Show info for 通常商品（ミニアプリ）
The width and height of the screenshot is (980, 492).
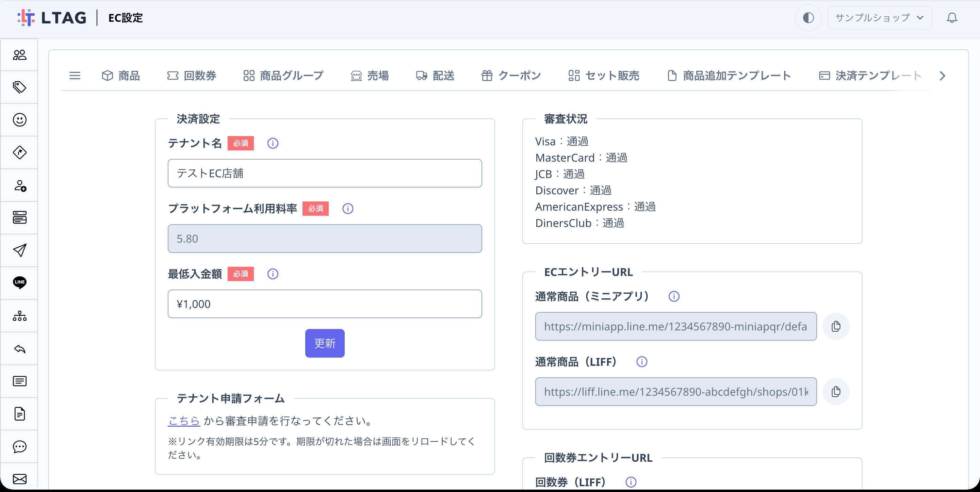click(674, 296)
